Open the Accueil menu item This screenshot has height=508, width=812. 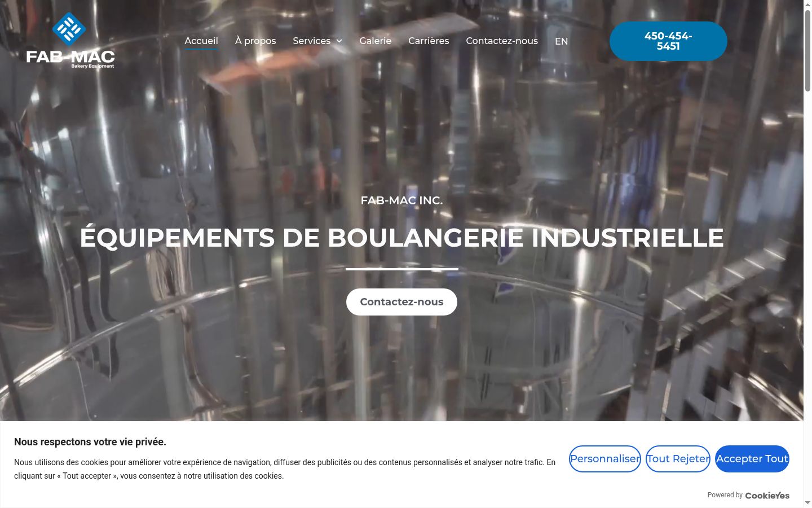click(x=201, y=41)
